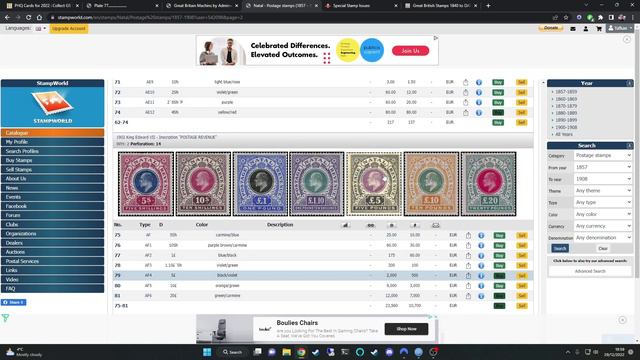Click Clear button in Search panel
The width and height of the screenshot is (640, 360).
point(603,249)
